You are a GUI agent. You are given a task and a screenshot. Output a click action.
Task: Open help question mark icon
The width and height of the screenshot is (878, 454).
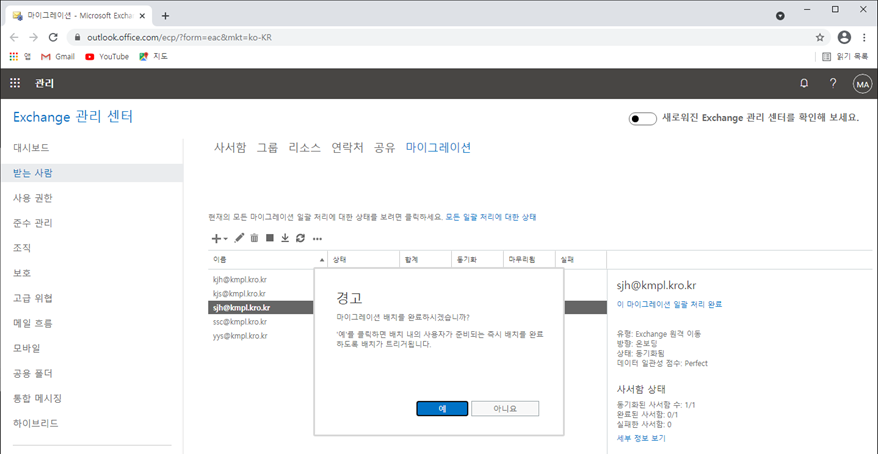(833, 84)
